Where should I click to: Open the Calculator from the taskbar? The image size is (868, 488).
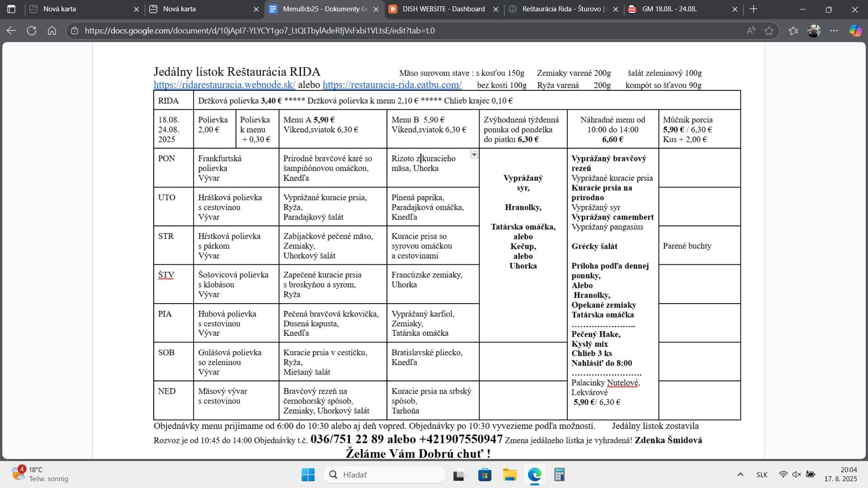(559, 475)
